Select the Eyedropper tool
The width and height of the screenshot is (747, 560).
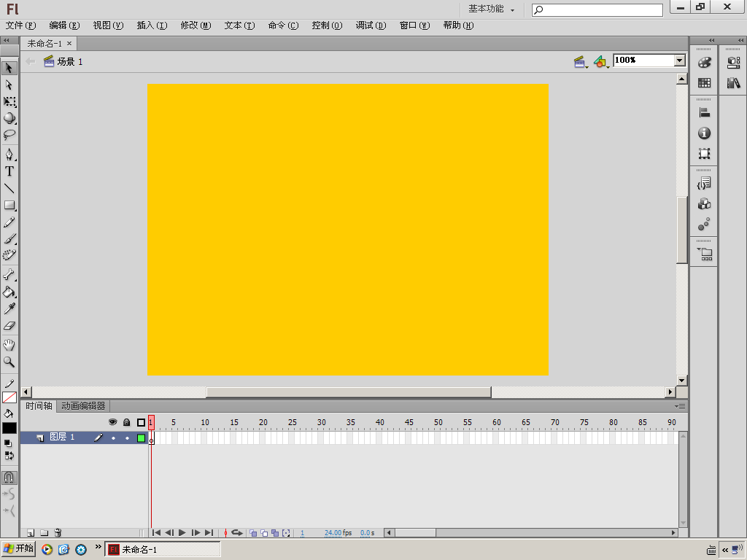(9, 308)
